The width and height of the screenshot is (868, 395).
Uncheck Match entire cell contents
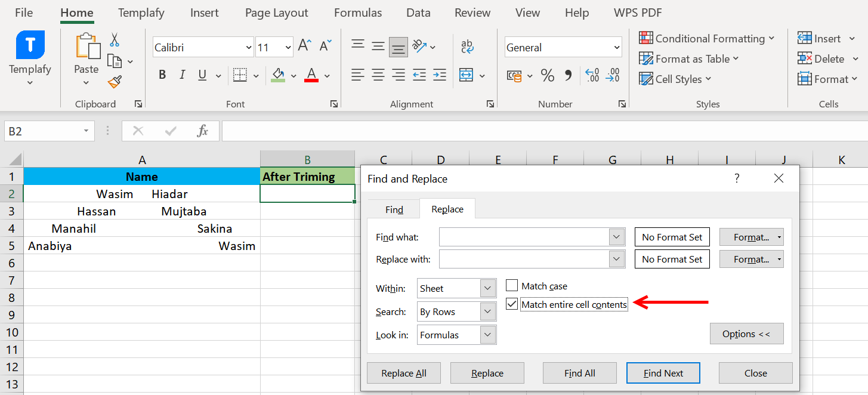(x=511, y=304)
